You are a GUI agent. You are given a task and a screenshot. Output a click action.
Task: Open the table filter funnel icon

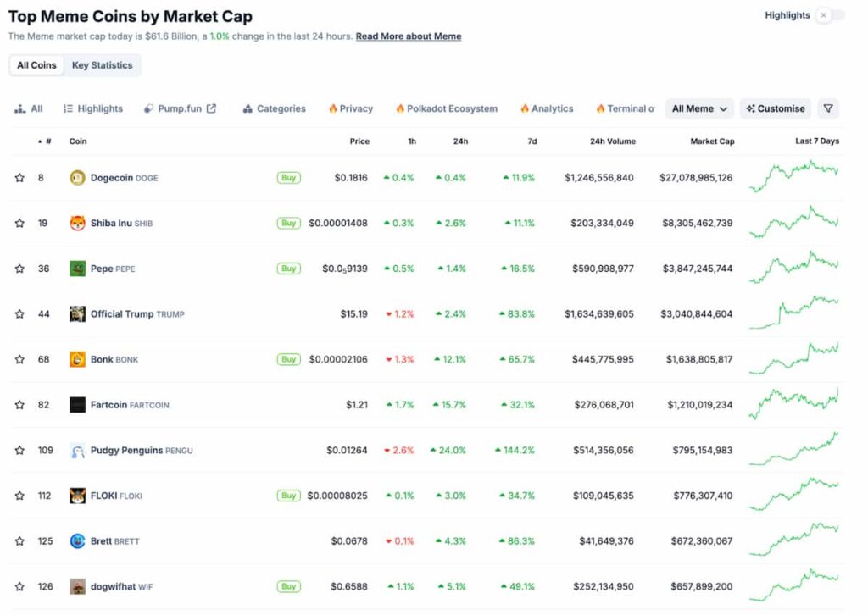click(x=828, y=108)
